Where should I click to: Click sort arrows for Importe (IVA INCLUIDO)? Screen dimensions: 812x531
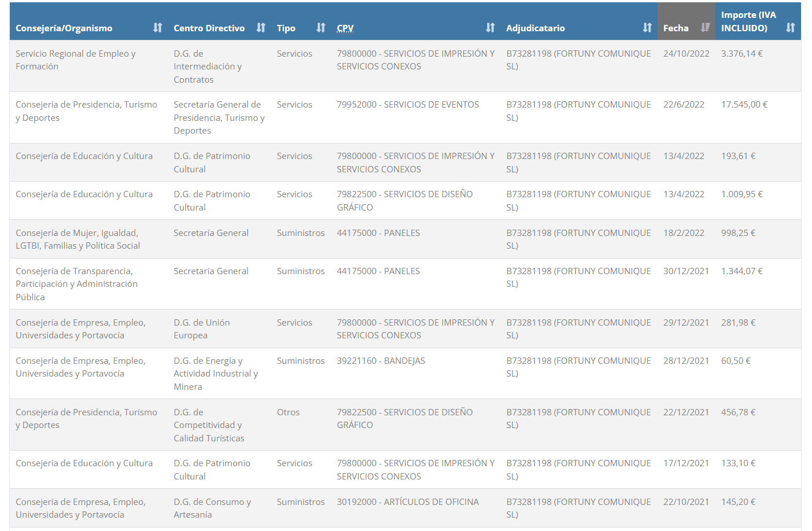tap(791, 28)
